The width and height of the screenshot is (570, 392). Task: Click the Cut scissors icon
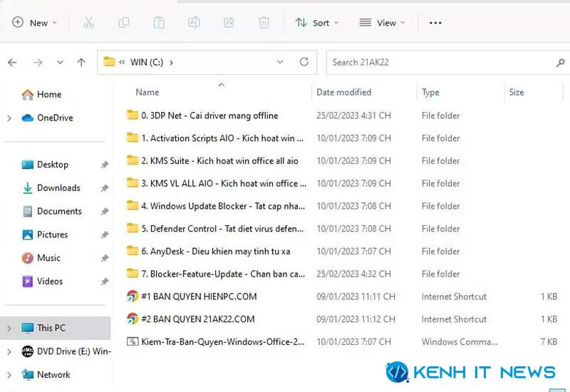tap(88, 23)
